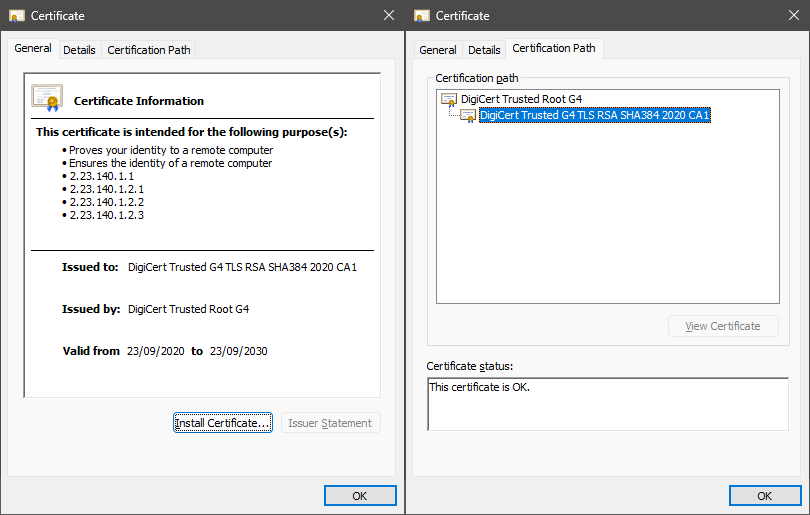Screen dimensions: 810x515
Task: Click the DigiCert Trusted Root G4 certificate icon
Action: click(449, 99)
